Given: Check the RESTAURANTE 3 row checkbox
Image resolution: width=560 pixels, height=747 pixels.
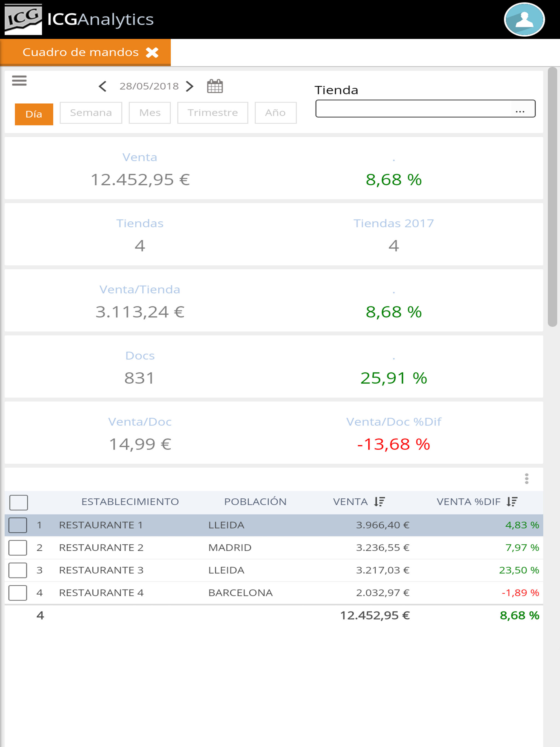Looking at the screenshot, I should (18, 570).
